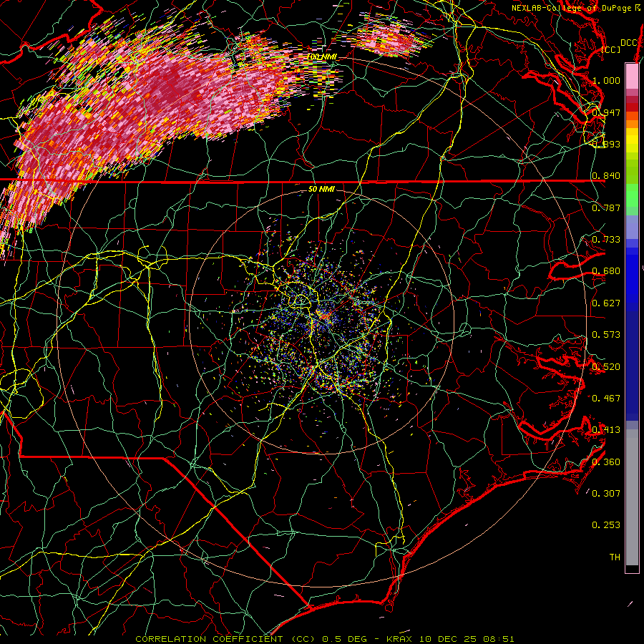This screenshot has height=644, width=644.
Task: Click the [CC] legend heading
Action: [611, 49]
